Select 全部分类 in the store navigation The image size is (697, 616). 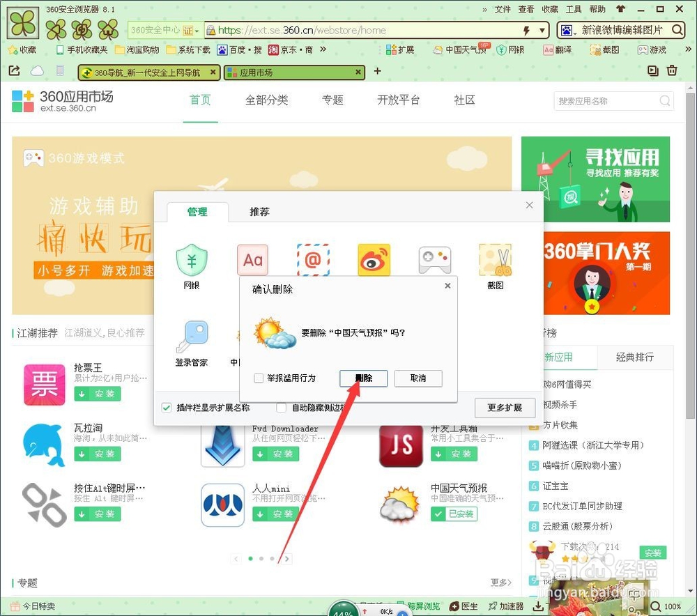coord(266,100)
